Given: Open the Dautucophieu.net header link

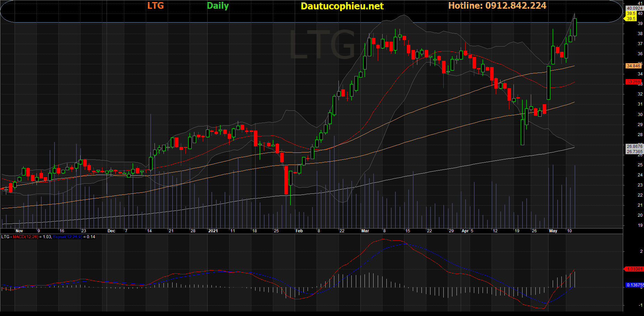Looking at the screenshot, I should point(342,6).
